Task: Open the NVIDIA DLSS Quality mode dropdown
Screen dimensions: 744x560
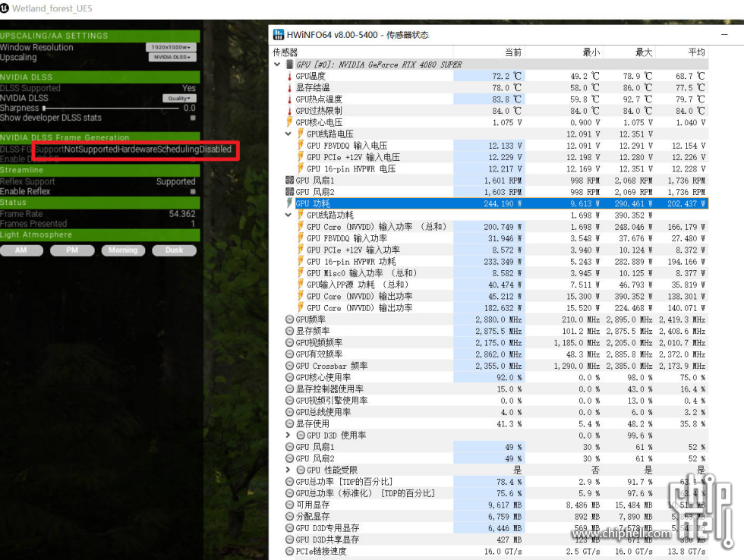Action: [179, 98]
